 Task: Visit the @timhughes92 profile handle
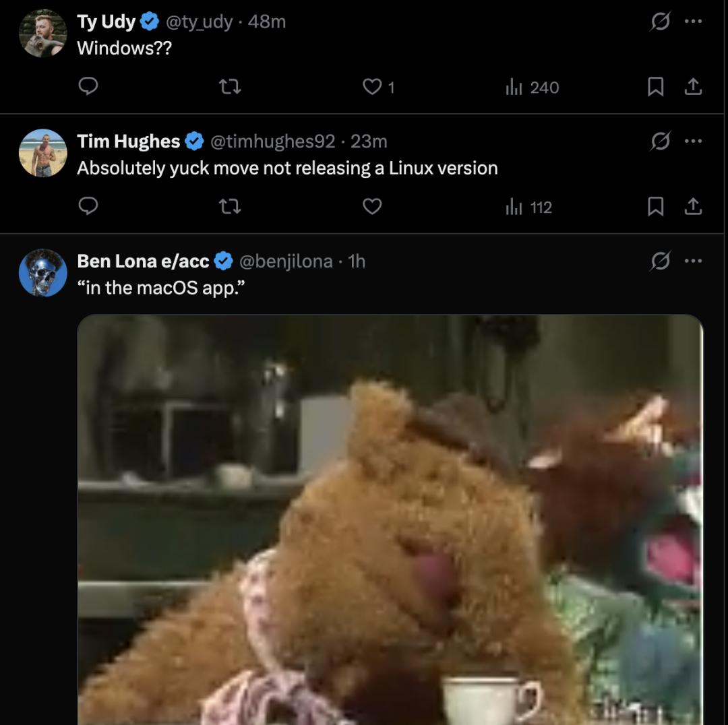point(272,141)
